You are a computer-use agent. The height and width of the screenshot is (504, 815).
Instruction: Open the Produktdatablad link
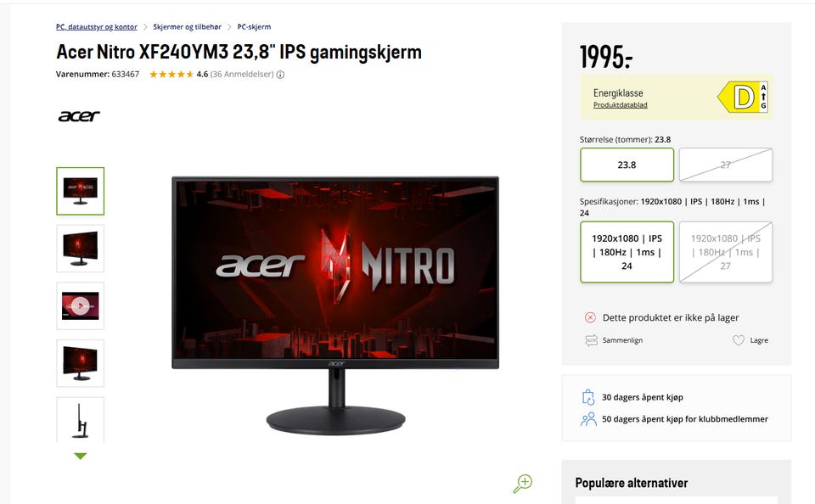(620, 105)
